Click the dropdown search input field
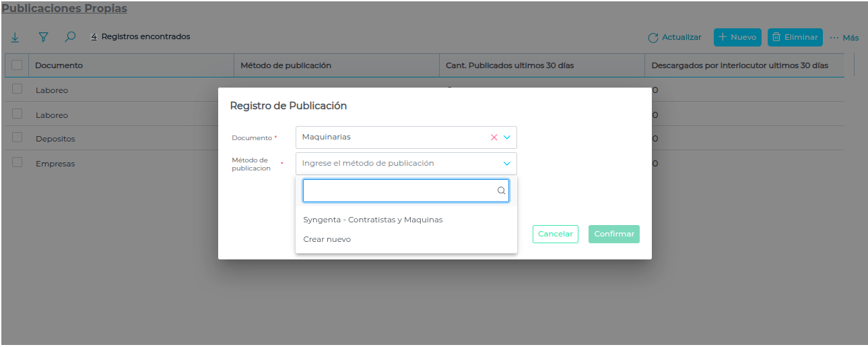Image resolution: width=868 pixels, height=347 pixels. (406, 191)
